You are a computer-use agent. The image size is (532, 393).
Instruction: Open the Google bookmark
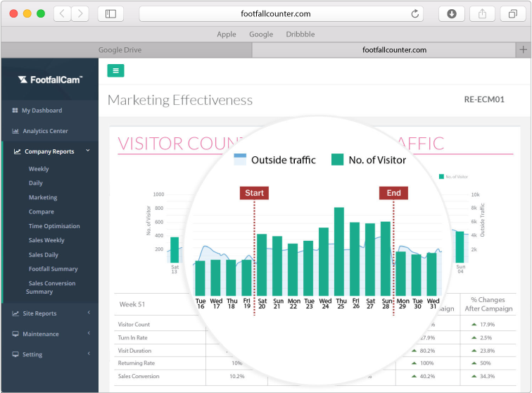261,35
